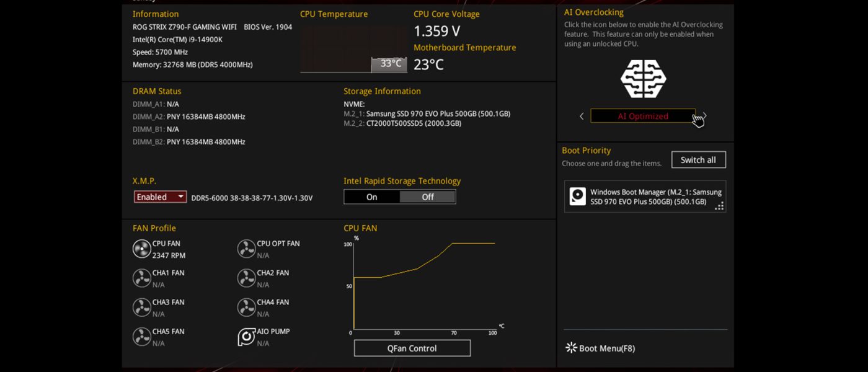The width and height of the screenshot is (868, 372).
Task: Click the 2347 RPM reading
Action: (169, 255)
